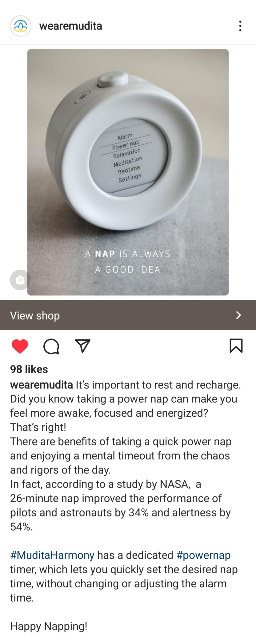Tap the wearemudita name in the caption
This screenshot has height=644, width=256.
(x=42, y=385)
